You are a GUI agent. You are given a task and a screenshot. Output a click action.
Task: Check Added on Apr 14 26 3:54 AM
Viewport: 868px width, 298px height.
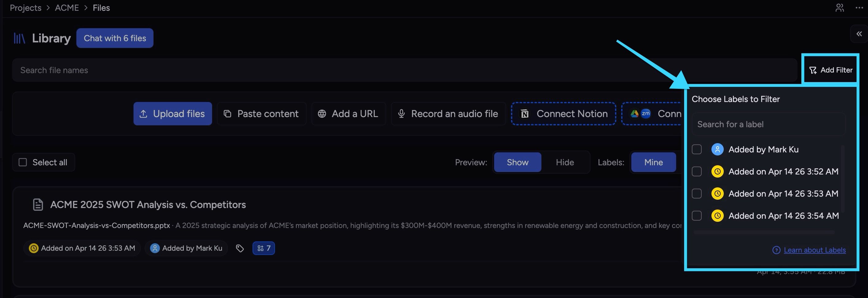(x=696, y=216)
